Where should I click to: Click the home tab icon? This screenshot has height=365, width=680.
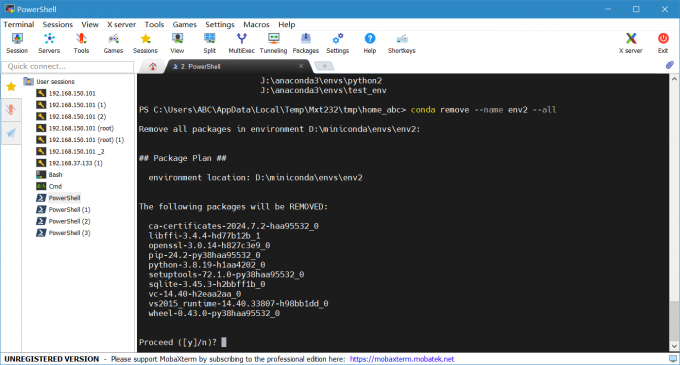pyautogui.click(x=153, y=66)
